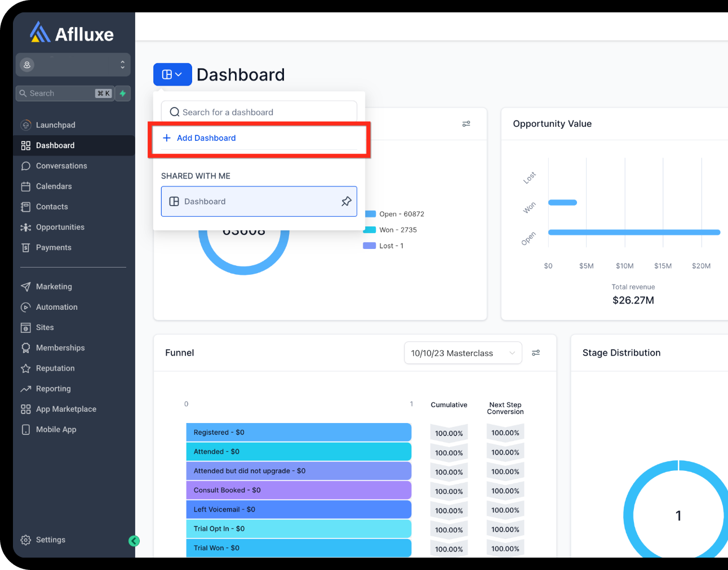Toggle the Won series in chart legend
The width and height of the screenshot is (728, 570).
tap(392, 230)
